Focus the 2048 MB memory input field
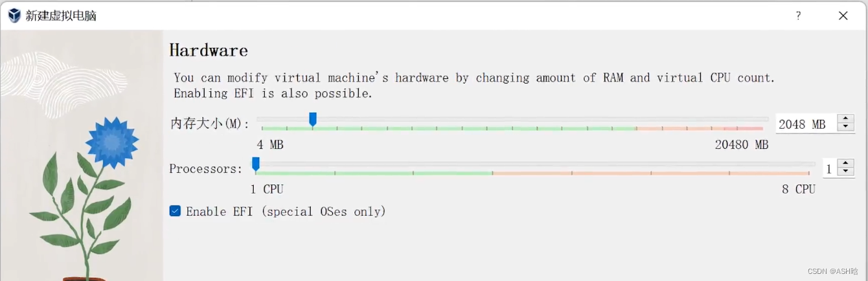Viewport: 868px width, 281px height. click(x=806, y=124)
